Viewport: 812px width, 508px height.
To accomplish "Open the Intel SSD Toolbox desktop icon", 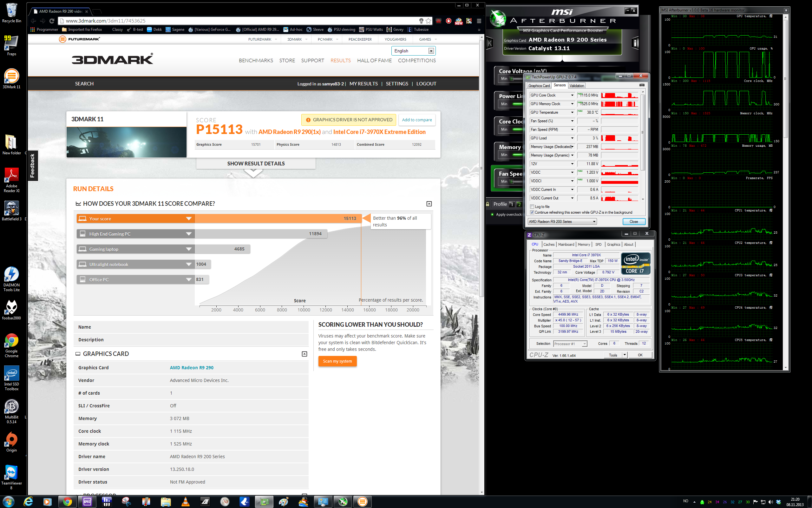I will [11, 378].
